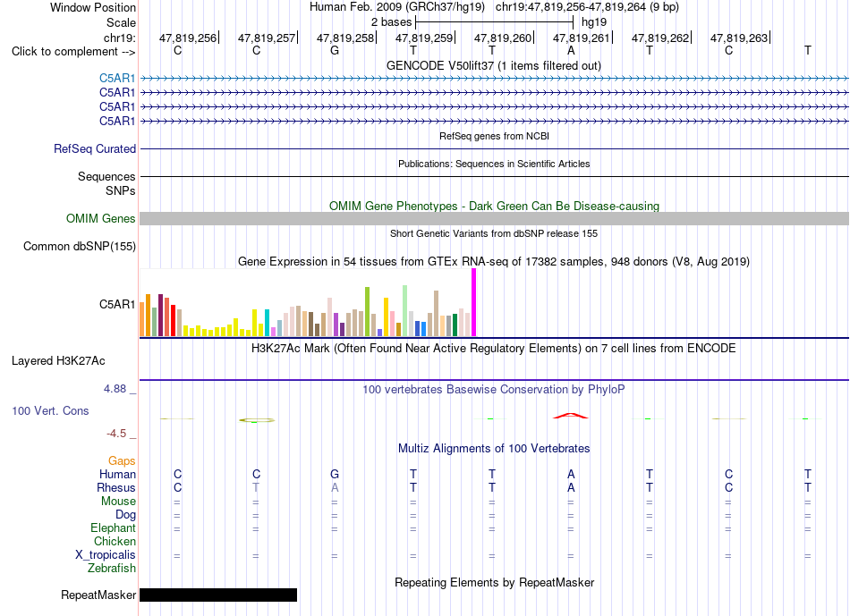850x616 pixels.
Task: Click '100 vertebrates Basewise Conservation' title
Action: (x=494, y=390)
